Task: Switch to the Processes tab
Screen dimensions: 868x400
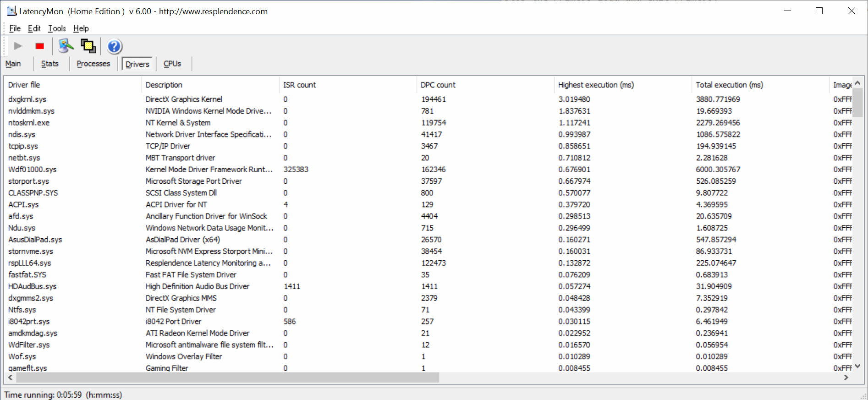Action: pyautogui.click(x=93, y=64)
